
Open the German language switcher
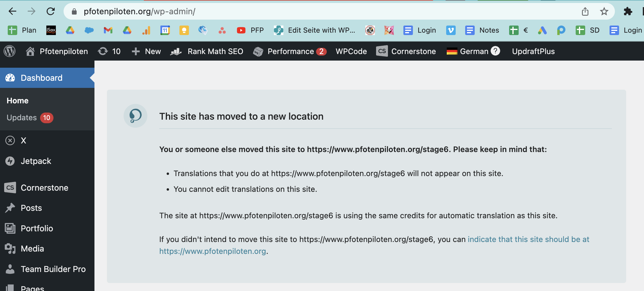(468, 51)
